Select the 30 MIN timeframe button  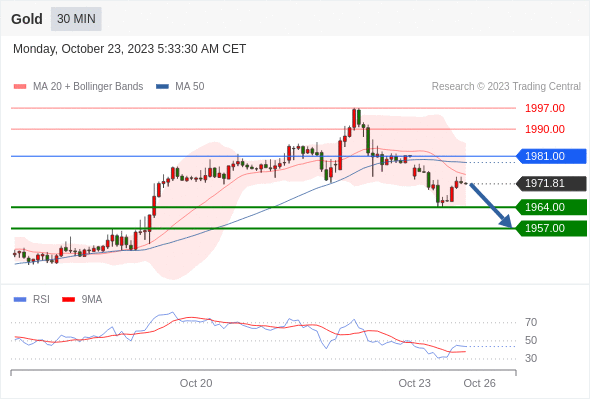(76, 19)
